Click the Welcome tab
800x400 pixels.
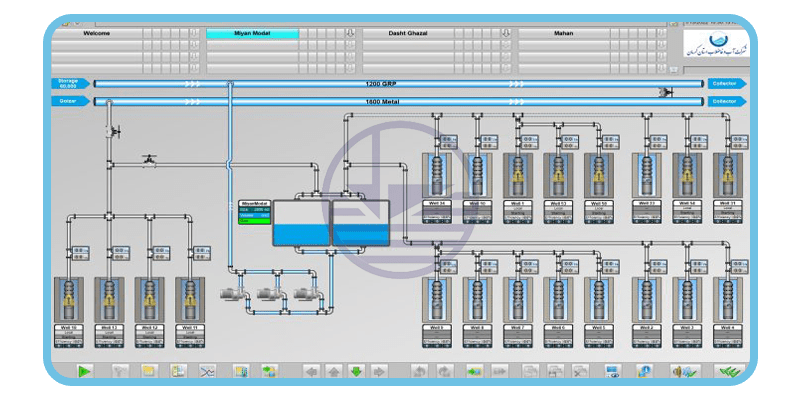(x=95, y=33)
